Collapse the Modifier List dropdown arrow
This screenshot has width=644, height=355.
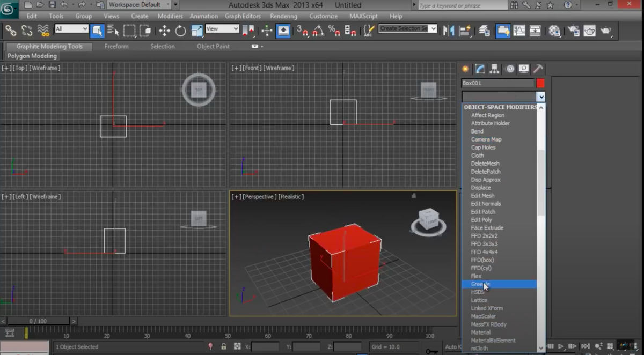(x=541, y=97)
